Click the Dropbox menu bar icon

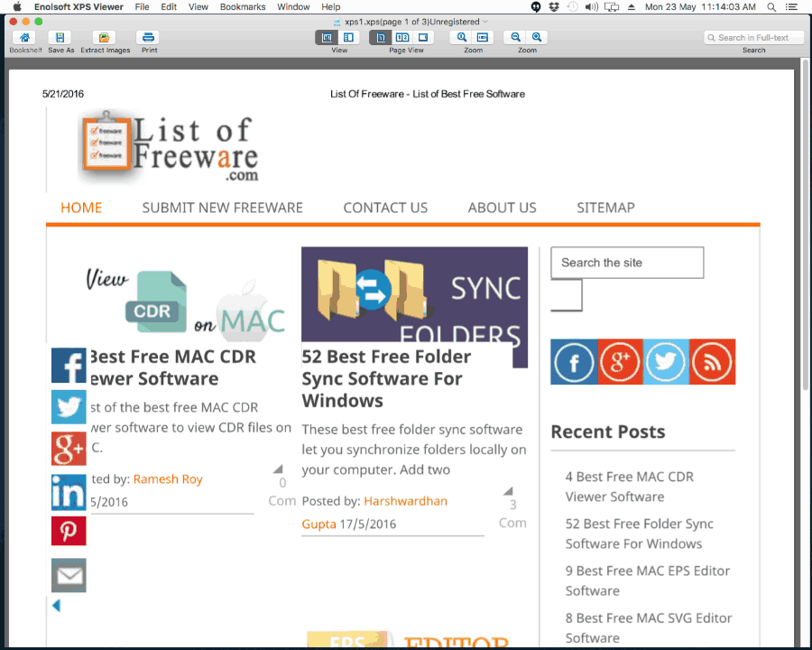(x=554, y=6)
